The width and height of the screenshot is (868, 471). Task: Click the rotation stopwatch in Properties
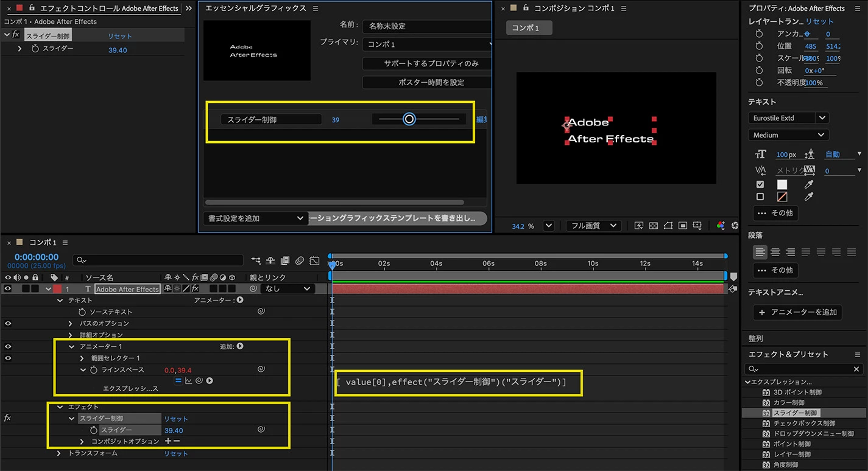[x=759, y=70]
